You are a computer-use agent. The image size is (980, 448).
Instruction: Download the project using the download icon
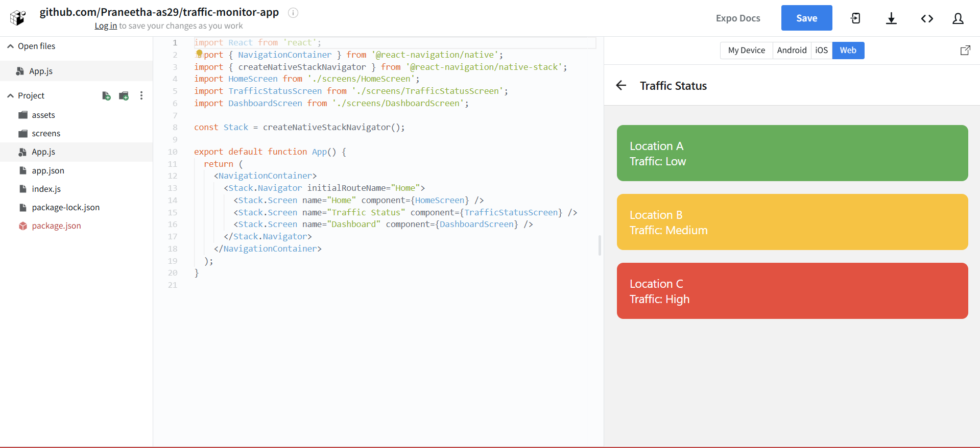pyautogui.click(x=891, y=18)
